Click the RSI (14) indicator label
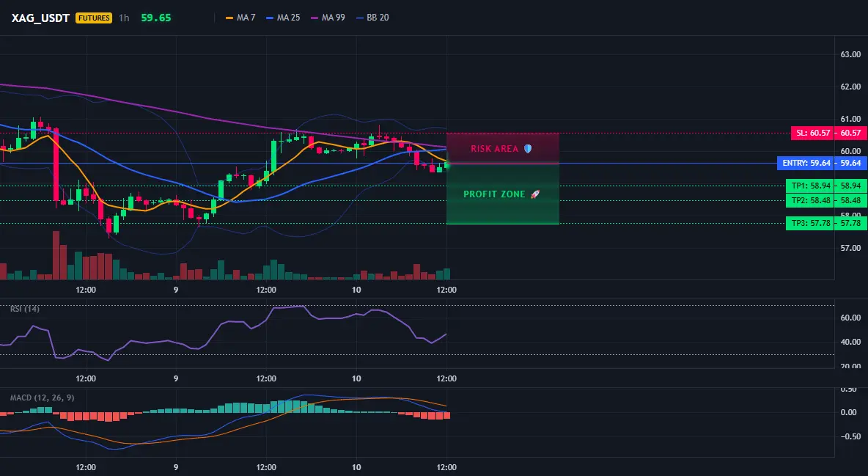Image resolution: width=868 pixels, height=476 pixels. [x=25, y=309]
